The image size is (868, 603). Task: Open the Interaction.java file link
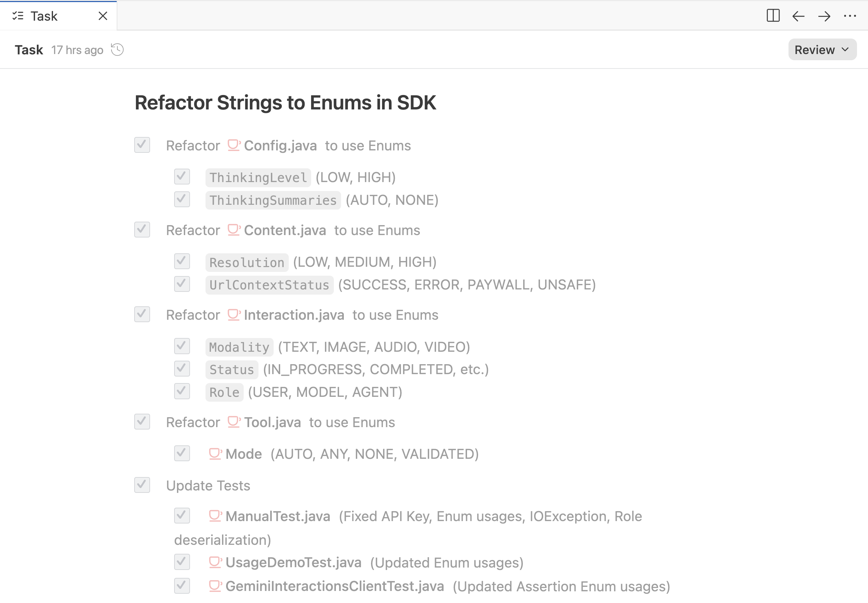[x=294, y=315]
